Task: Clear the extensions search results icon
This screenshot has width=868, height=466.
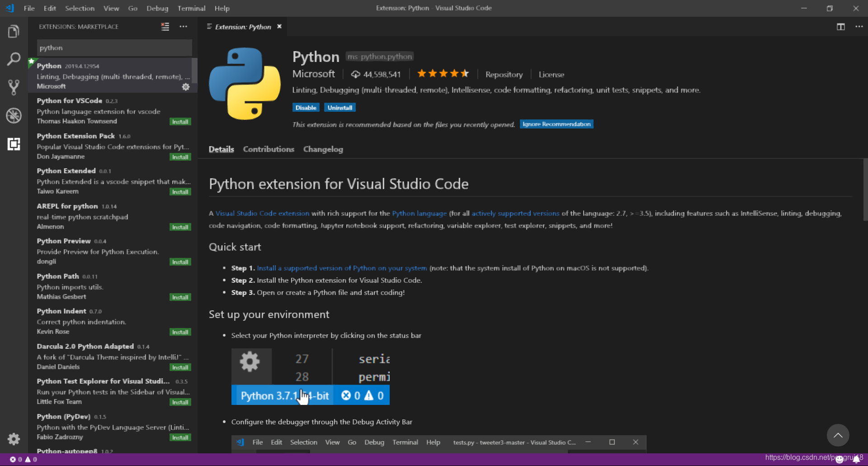Action: pos(165,27)
